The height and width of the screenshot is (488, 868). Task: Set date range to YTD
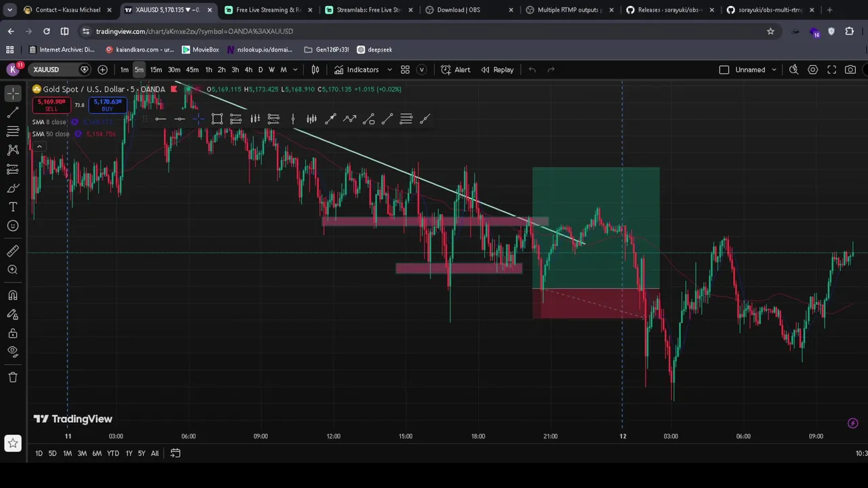[113, 453]
